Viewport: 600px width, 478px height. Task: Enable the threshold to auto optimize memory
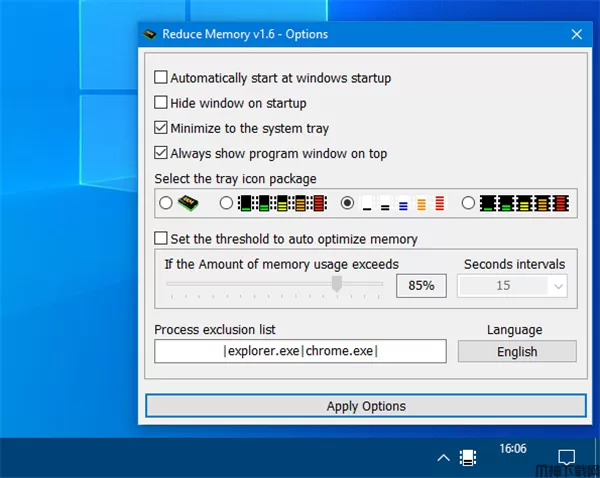pyautogui.click(x=161, y=239)
